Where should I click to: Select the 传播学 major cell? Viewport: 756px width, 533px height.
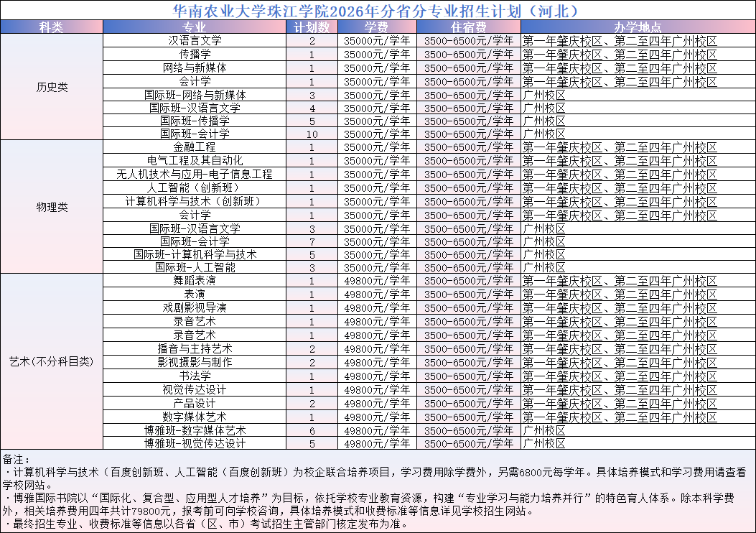coord(195,54)
